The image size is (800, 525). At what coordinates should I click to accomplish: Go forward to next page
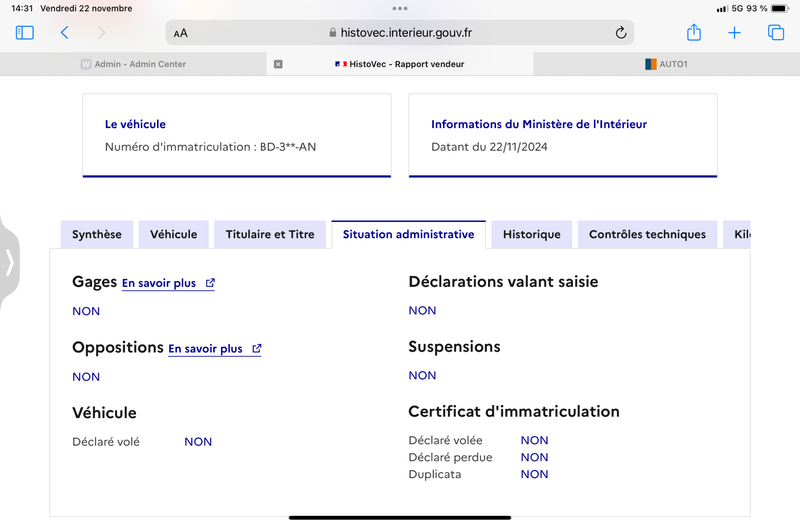pyautogui.click(x=101, y=33)
